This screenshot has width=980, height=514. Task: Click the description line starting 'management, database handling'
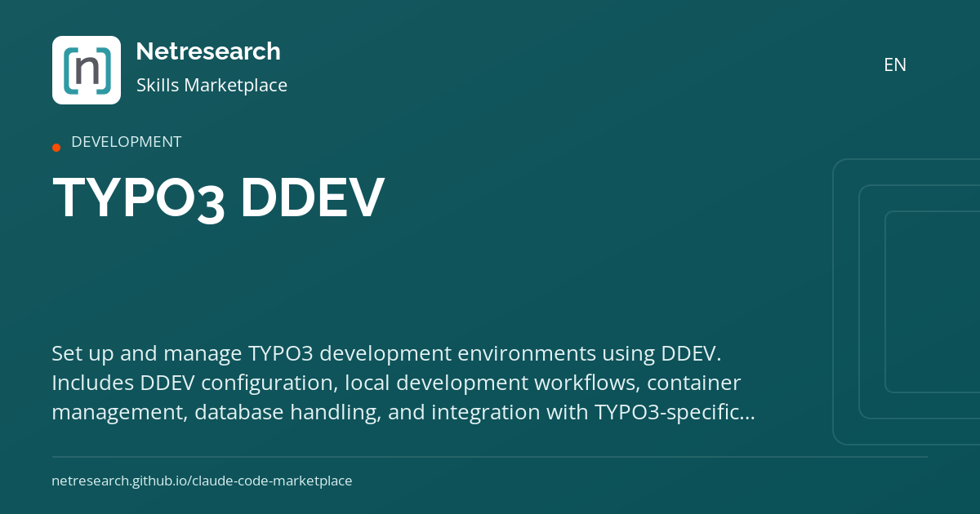403,413
